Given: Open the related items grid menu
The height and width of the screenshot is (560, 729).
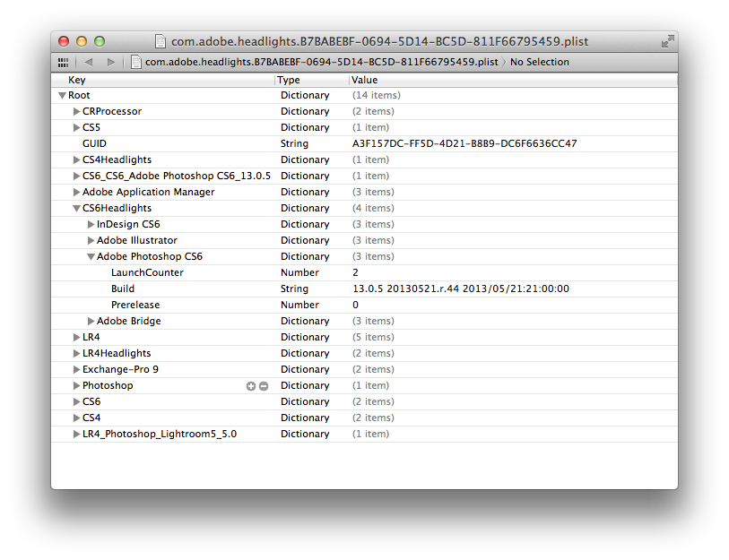Looking at the screenshot, I should tap(63, 62).
